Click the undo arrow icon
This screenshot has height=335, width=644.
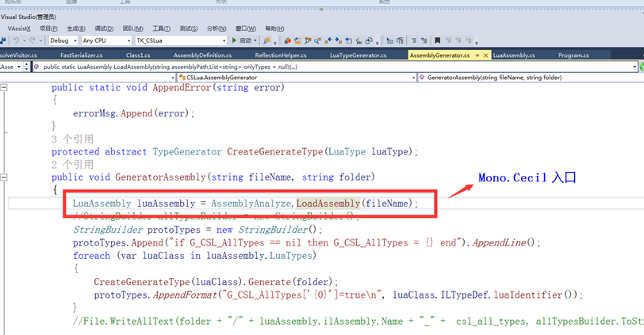click(x=17, y=40)
